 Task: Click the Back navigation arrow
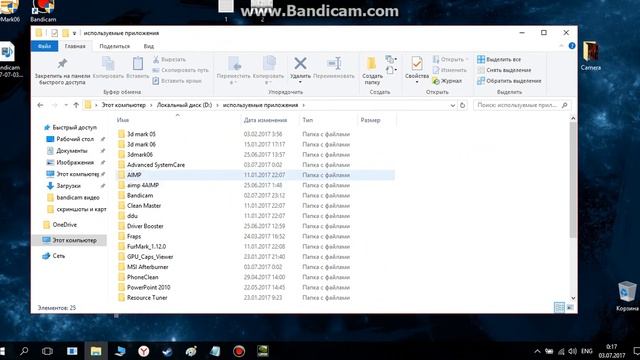coord(40,105)
